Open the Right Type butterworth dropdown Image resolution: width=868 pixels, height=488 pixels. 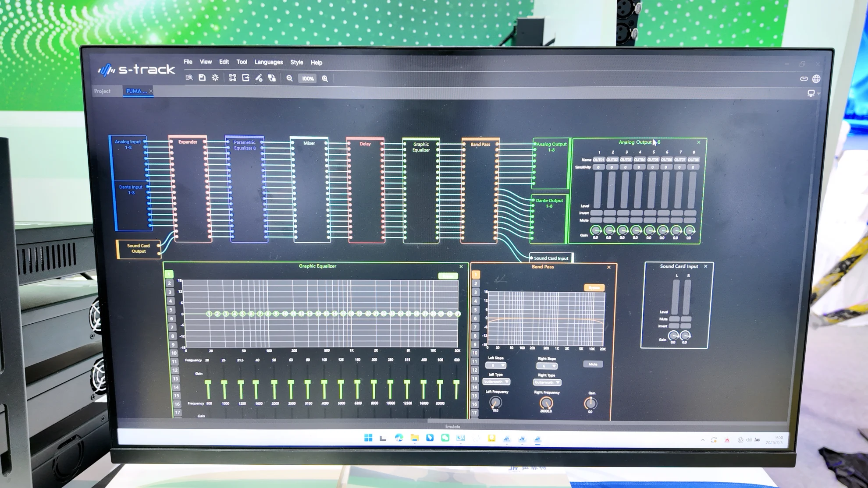(x=547, y=382)
